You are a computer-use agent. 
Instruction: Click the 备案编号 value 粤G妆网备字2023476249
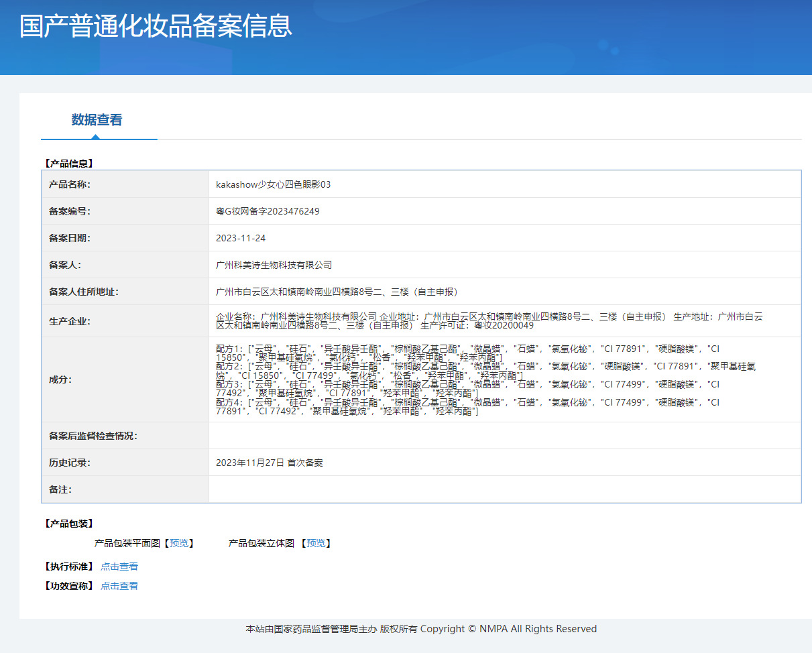[x=268, y=211]
